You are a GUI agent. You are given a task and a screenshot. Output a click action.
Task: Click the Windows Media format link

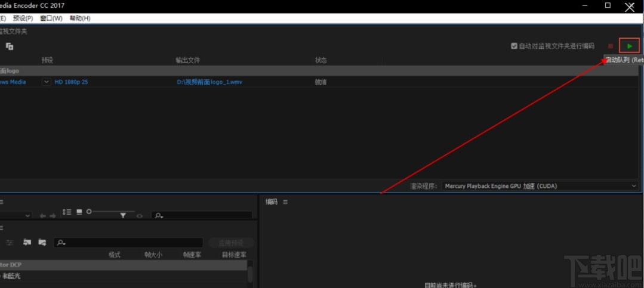(13, 82)
